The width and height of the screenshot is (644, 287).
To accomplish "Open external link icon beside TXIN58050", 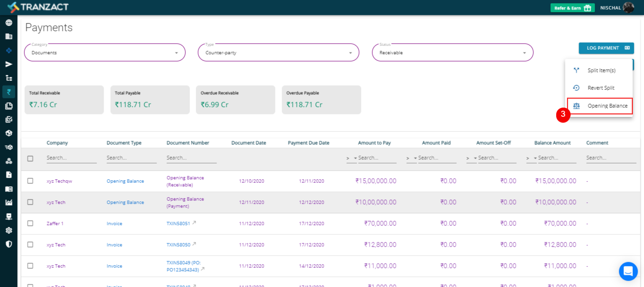I will 194,244.
